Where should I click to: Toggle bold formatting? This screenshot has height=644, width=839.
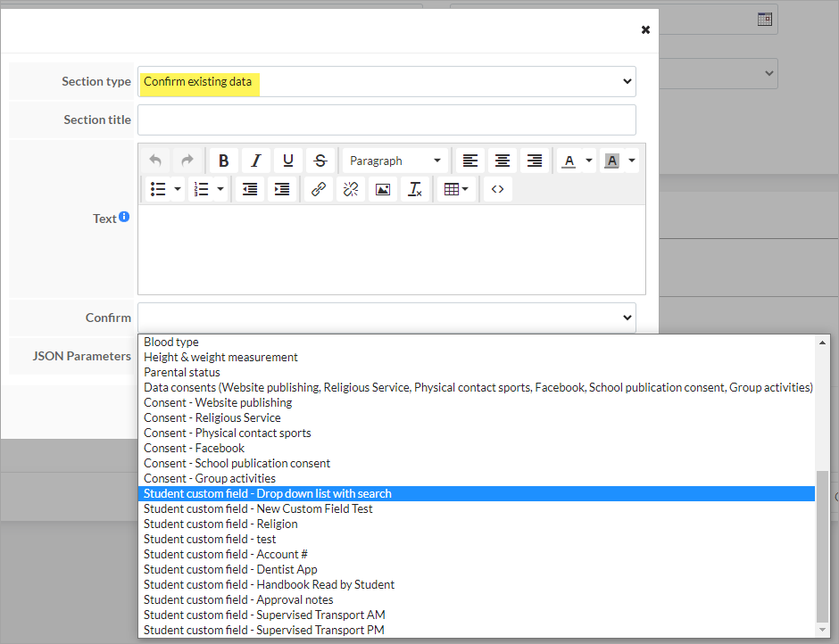pos(224,161)
